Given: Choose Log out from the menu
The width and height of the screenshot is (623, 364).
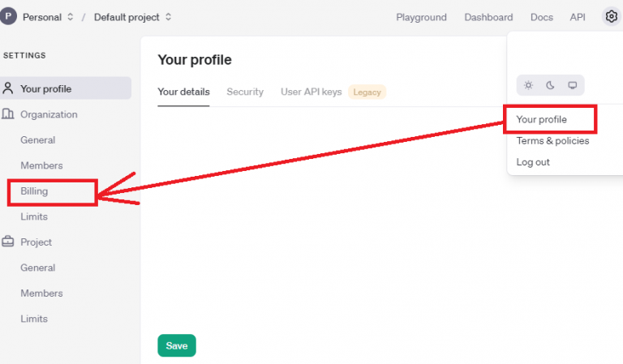Looking at the screenshot, I should pyautogui.click(x=533, y=162).
